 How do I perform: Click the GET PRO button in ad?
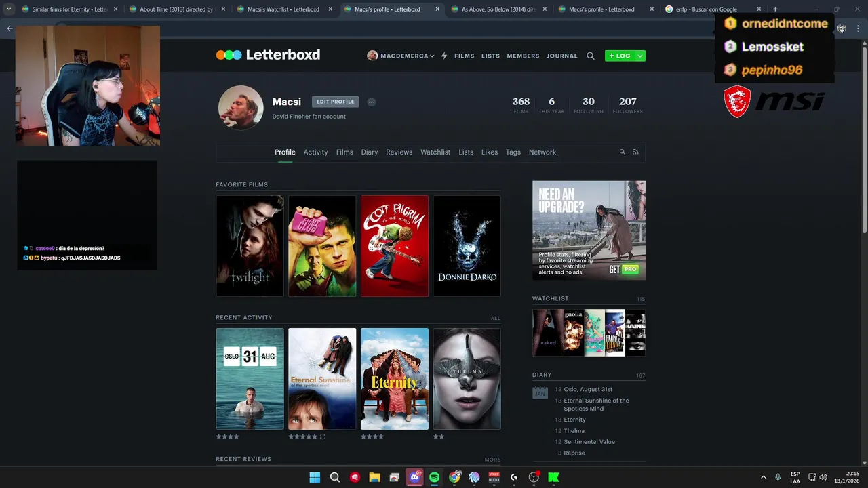624,269
